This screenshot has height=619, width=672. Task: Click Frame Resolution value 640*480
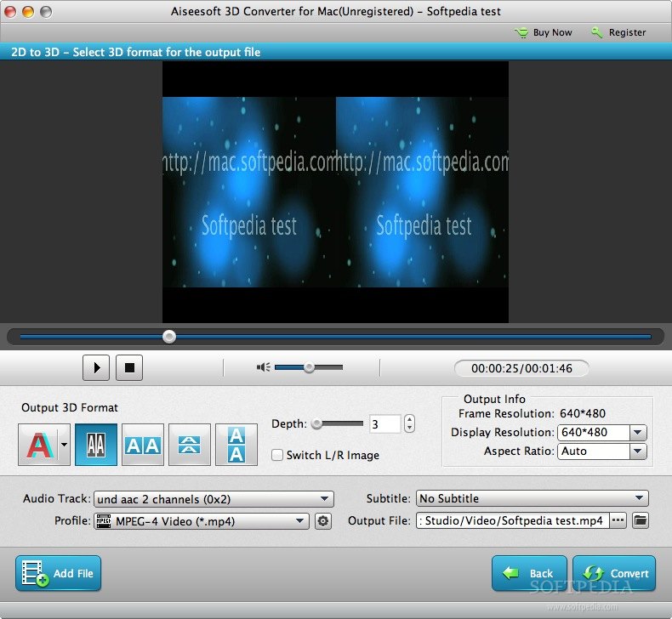click(x=583, y=413)
